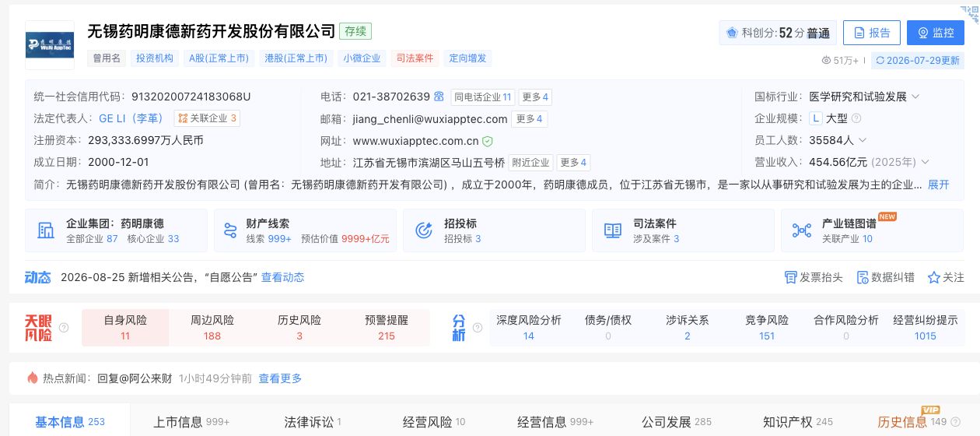This screenshot has height=436, width=980.
Task: Switch to 上市信息 999+ tab
Action: coord(191,422)
